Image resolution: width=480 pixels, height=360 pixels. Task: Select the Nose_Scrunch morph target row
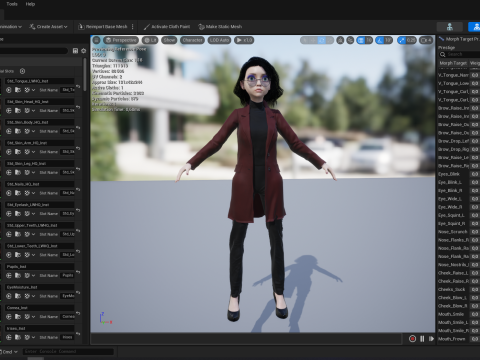[459, 232]
